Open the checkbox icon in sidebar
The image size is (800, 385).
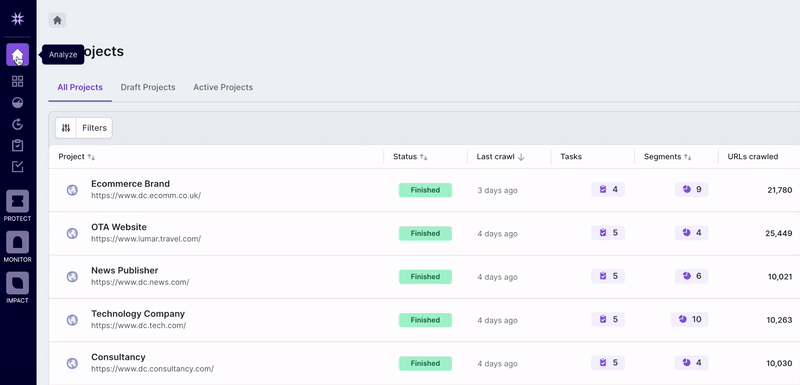pyautogui.click(x=17, y=167)
